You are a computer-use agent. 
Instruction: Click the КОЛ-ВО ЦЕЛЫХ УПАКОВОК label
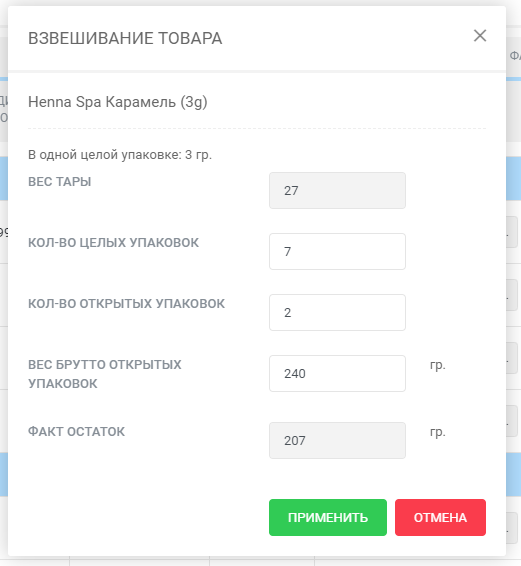[x=113, y=243]
